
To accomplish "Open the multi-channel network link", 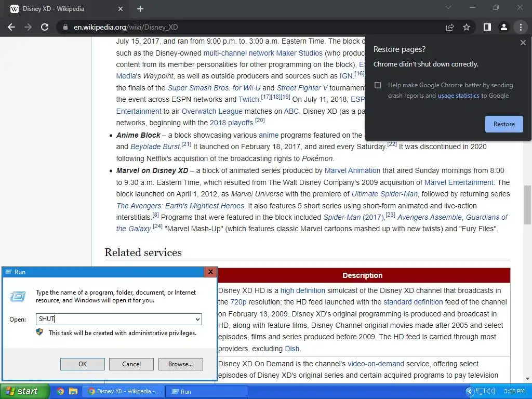I will click(238, 54).
